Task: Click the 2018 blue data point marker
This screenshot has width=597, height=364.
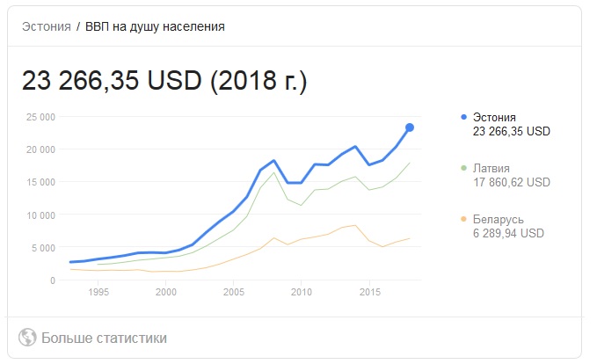Action: [410, 127]
